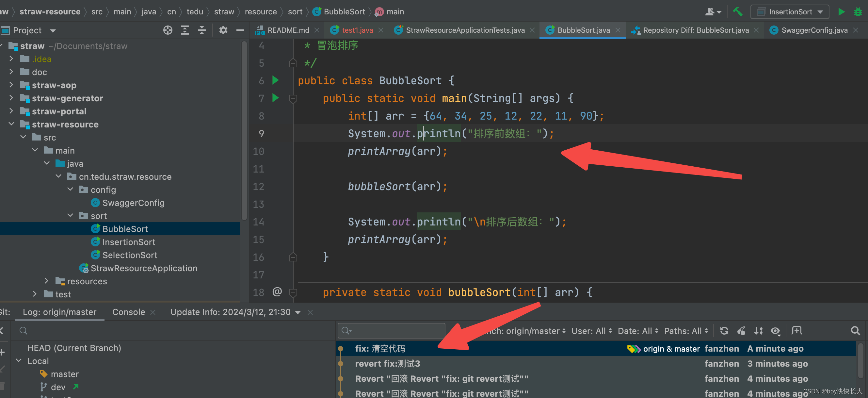Expand the straw-aop module
The height and width of the screenshot is (398, 868).
(x=11, y=85)
